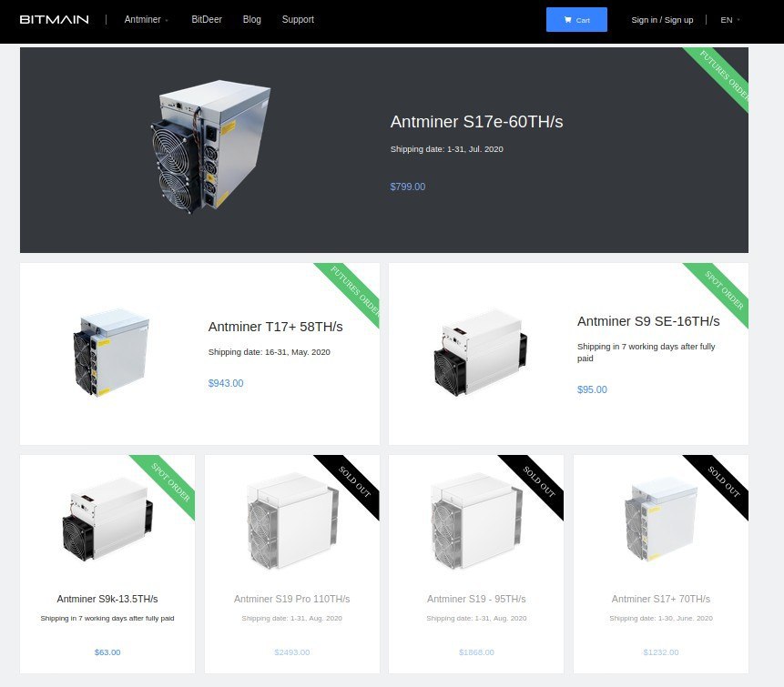784x687 pixels.
Task: Click the $95.00 price
Action: pos(592,389)
